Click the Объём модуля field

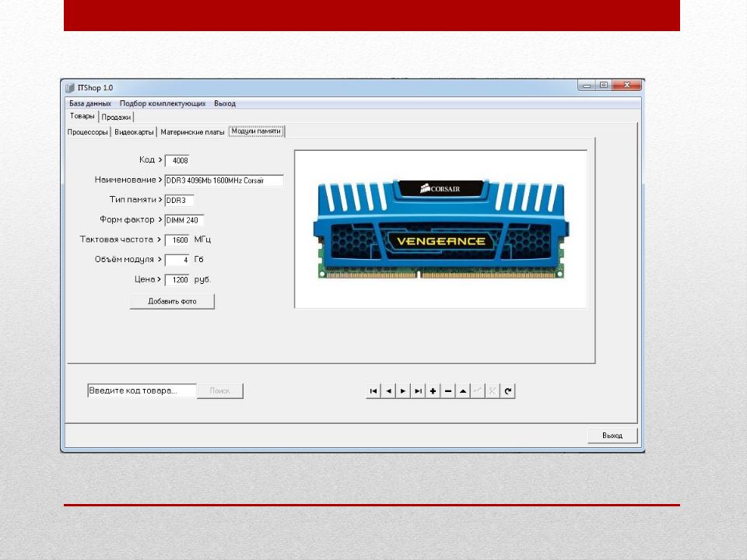(177, 260)
